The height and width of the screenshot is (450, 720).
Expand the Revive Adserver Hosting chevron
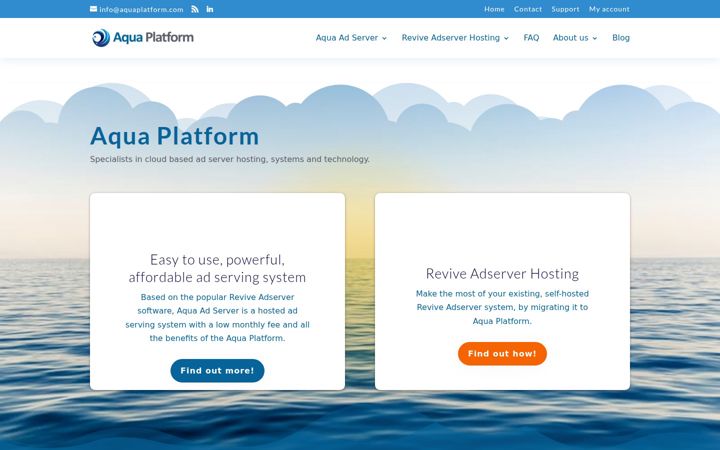click(506, 38)
